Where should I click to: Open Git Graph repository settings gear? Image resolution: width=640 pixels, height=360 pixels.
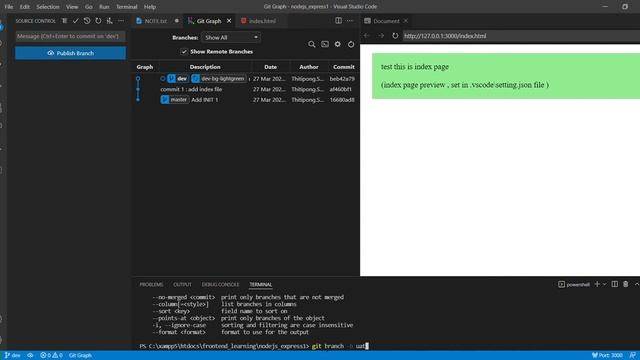click(x=338, y=44)
